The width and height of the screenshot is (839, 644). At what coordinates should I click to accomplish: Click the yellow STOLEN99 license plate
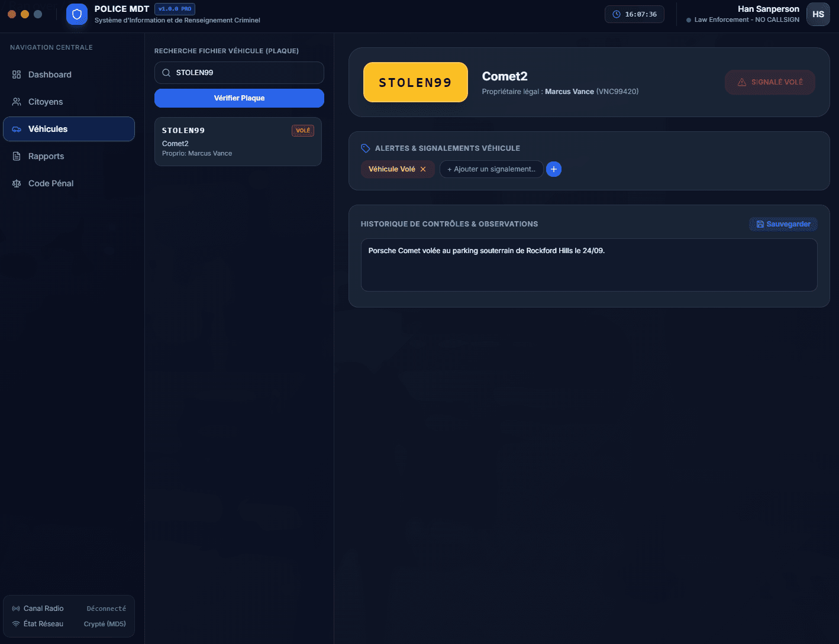[415, 82]
